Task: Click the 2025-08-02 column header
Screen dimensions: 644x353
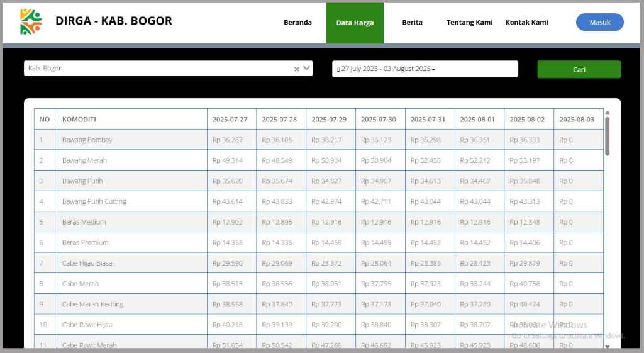Action: [529, 119]
